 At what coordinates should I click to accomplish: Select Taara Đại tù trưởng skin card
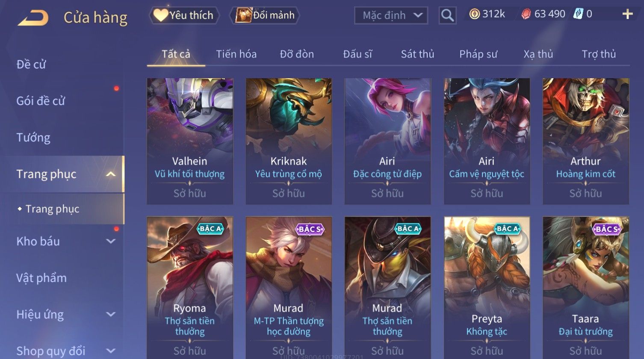586,286
